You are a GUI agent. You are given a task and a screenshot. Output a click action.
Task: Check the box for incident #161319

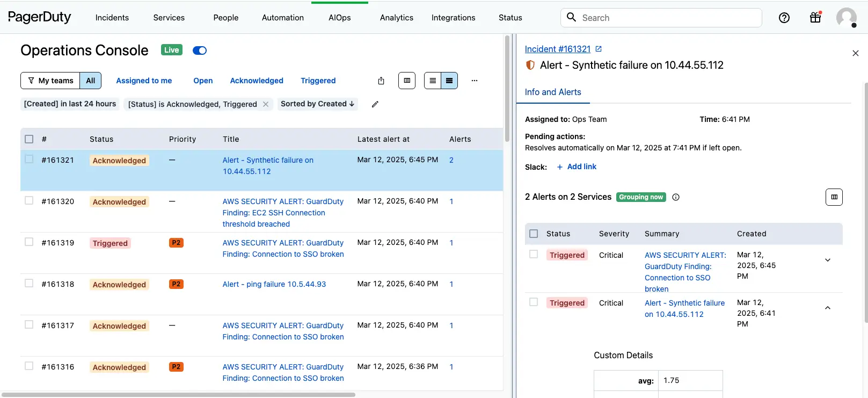pos(29,242)
